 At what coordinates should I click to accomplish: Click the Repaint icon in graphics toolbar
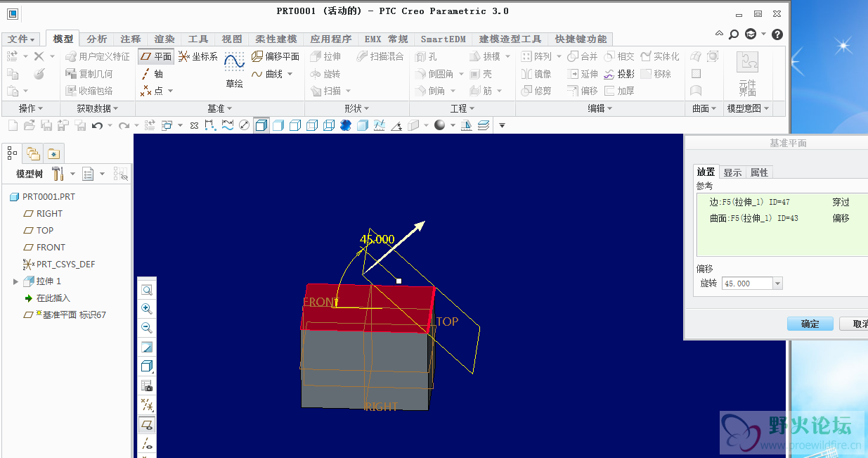pos(147,347)
